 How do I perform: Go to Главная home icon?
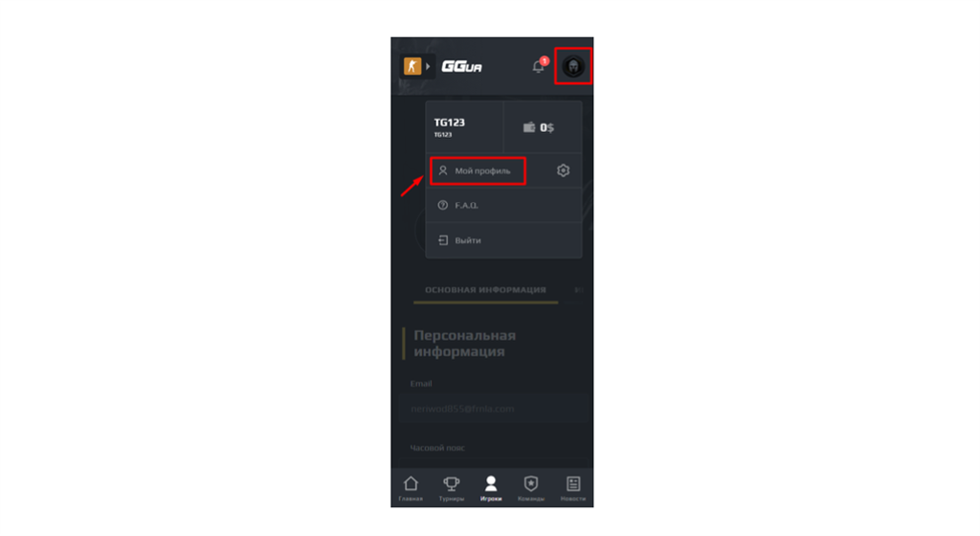tap(411, 488)
